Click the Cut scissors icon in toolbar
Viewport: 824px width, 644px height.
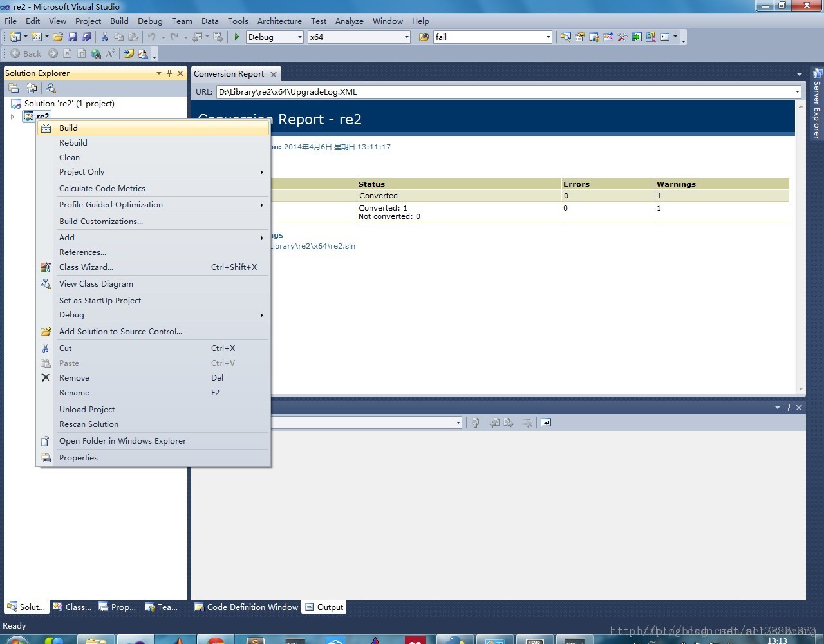(104, 37)
